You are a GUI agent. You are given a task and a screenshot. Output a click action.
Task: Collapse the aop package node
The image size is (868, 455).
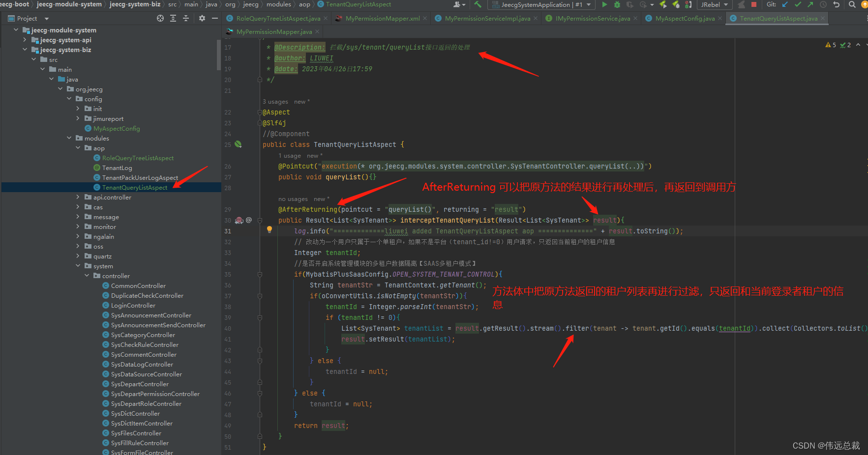(x=78, y=148)
